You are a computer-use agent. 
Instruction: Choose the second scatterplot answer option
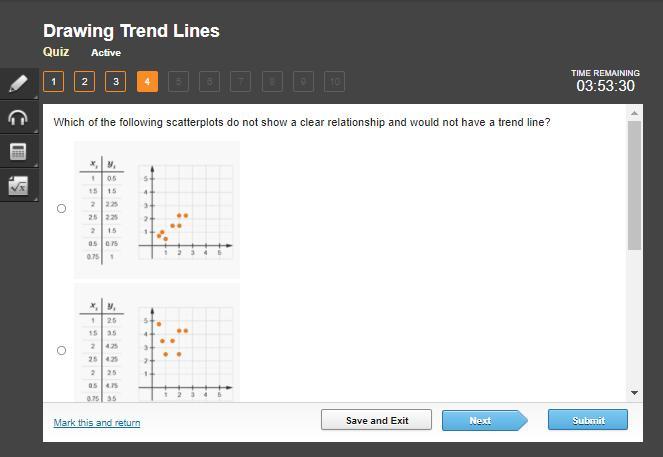pos(61,350)
